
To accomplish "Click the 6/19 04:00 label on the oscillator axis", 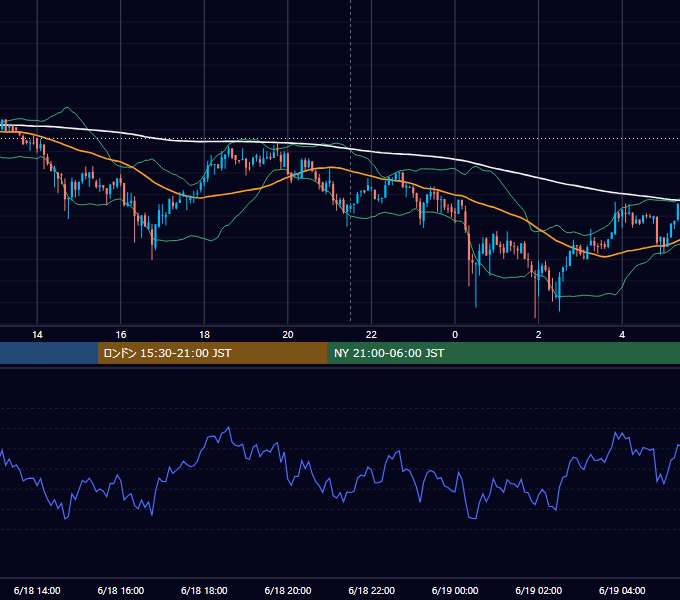I will tap(622, 590).
